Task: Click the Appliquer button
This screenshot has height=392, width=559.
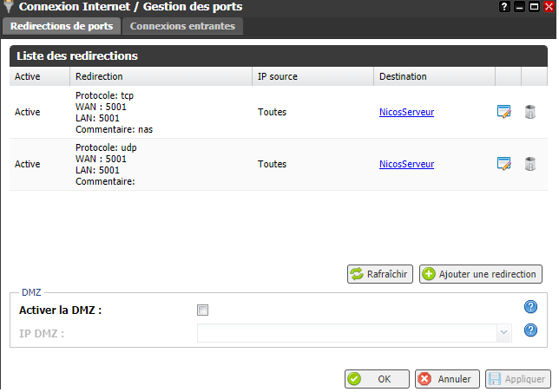Action: coord(517,379)
